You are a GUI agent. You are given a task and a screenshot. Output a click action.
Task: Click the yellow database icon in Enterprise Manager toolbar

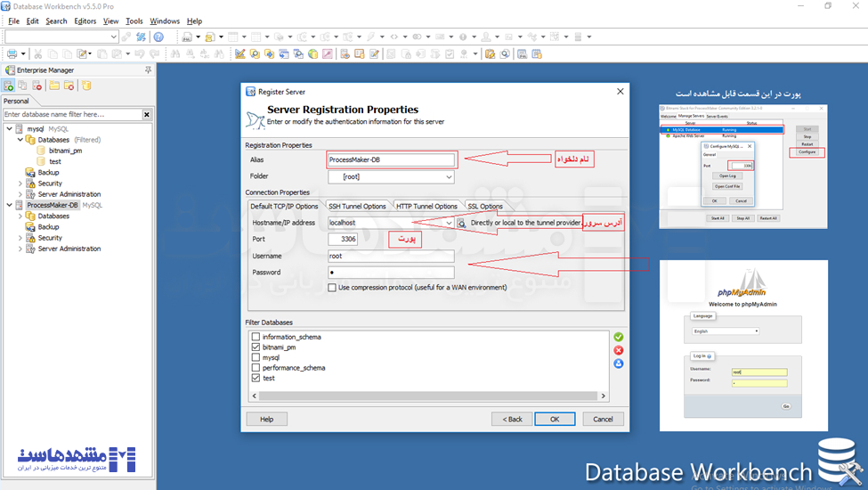(86, 86)
